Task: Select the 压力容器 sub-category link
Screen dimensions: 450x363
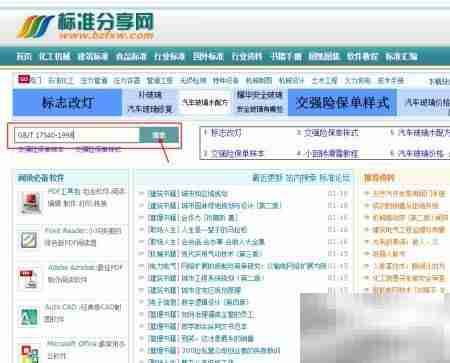Action: pyautogui.click(x=127, y=80)
